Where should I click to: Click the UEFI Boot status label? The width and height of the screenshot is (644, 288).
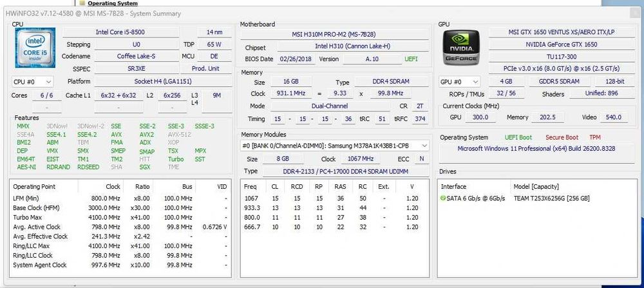pos(518,137)
